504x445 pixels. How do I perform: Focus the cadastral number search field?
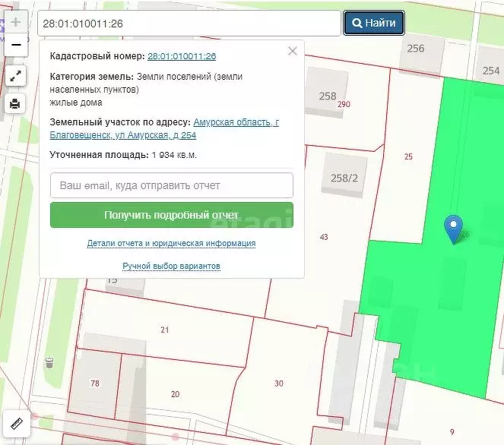pos(189,24)
